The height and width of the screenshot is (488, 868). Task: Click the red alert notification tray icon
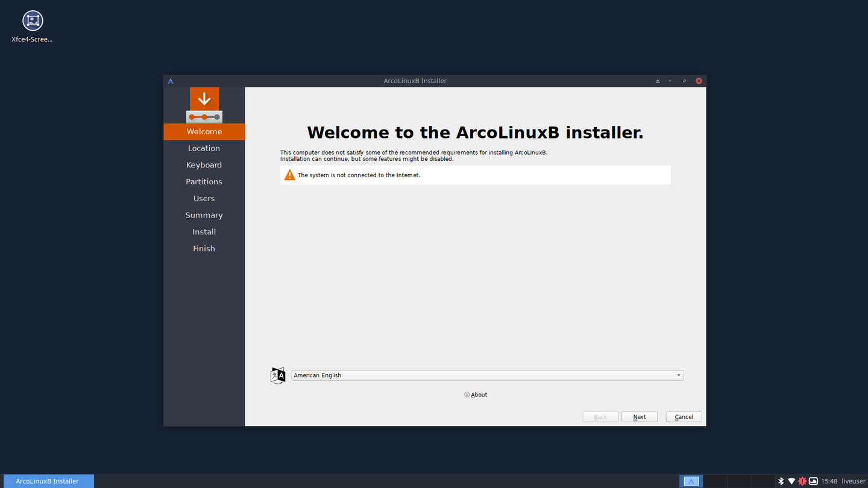802,481
